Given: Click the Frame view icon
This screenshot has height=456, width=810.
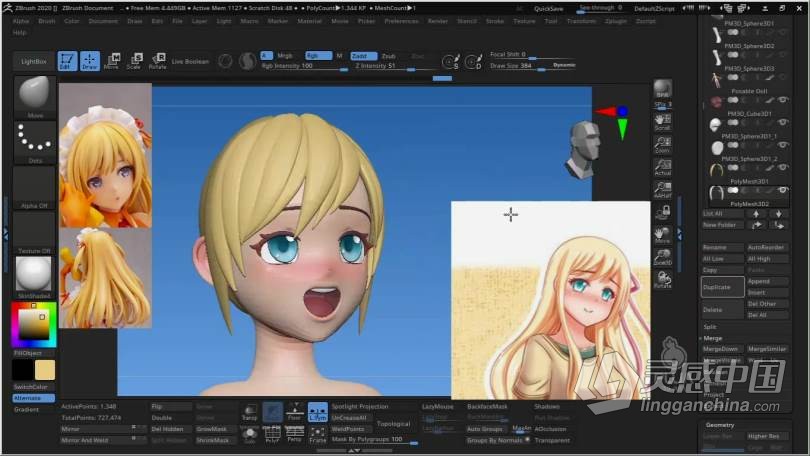Looking at the screenshot, I should (x=317, y=435).
